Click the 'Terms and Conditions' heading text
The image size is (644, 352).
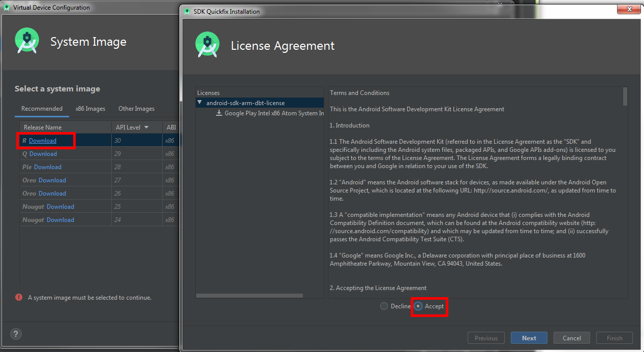(x=359, y=93)
